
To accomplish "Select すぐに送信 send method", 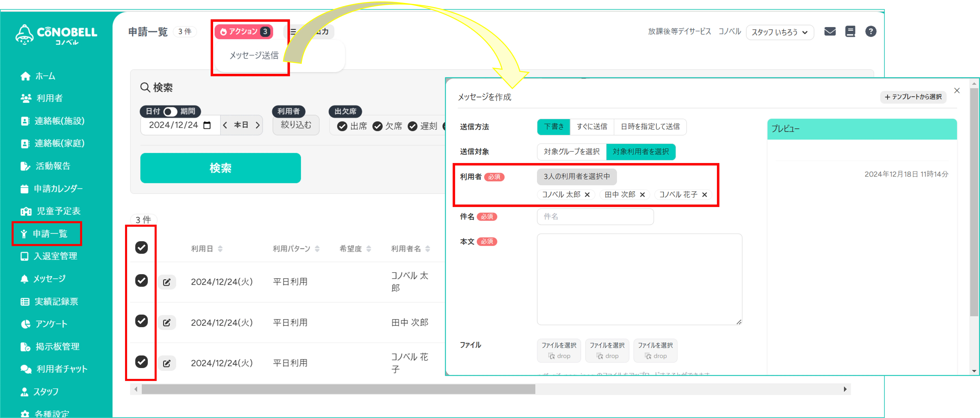I will tap(592, 127).
